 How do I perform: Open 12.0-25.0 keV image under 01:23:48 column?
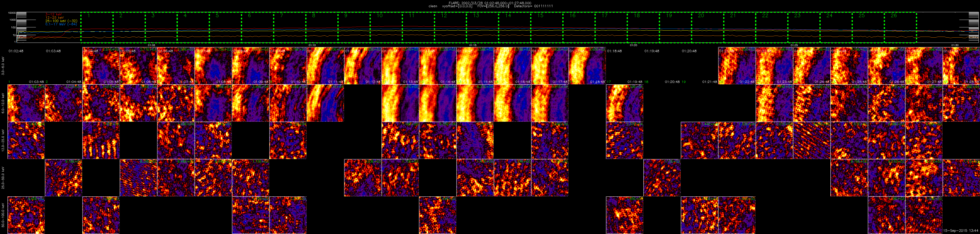click(812, 141)
